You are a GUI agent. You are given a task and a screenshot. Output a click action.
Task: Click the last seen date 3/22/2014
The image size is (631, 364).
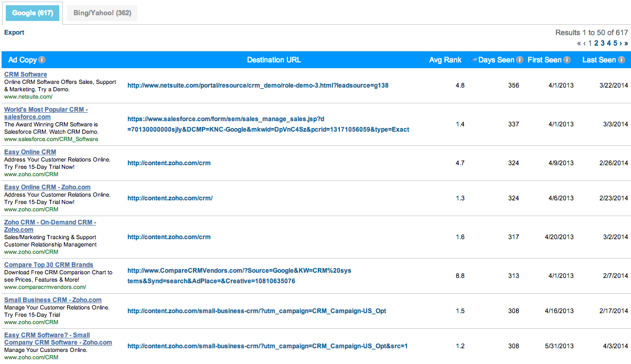tap(613, 85)
